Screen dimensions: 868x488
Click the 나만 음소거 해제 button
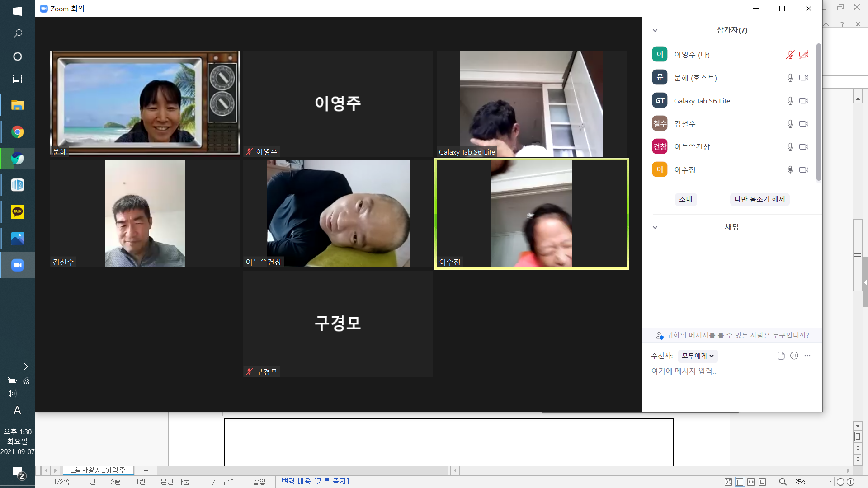pos(759,199)
